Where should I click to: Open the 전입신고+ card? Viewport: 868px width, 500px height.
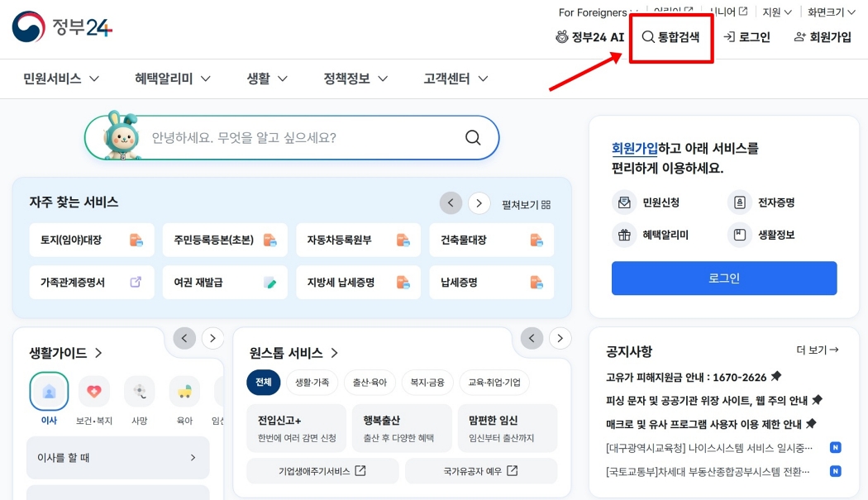[x=297, y=428]
